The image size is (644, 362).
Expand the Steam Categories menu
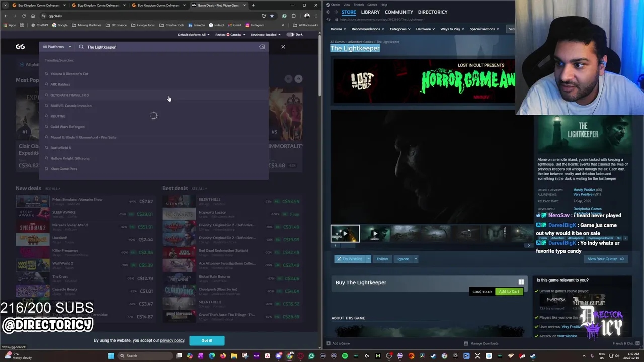tap(400, 29)
